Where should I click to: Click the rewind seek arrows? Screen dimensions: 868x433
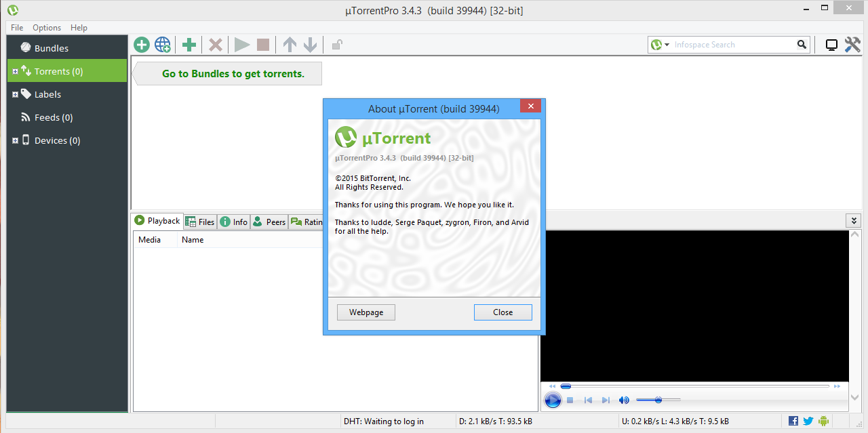tap(552, 386)
